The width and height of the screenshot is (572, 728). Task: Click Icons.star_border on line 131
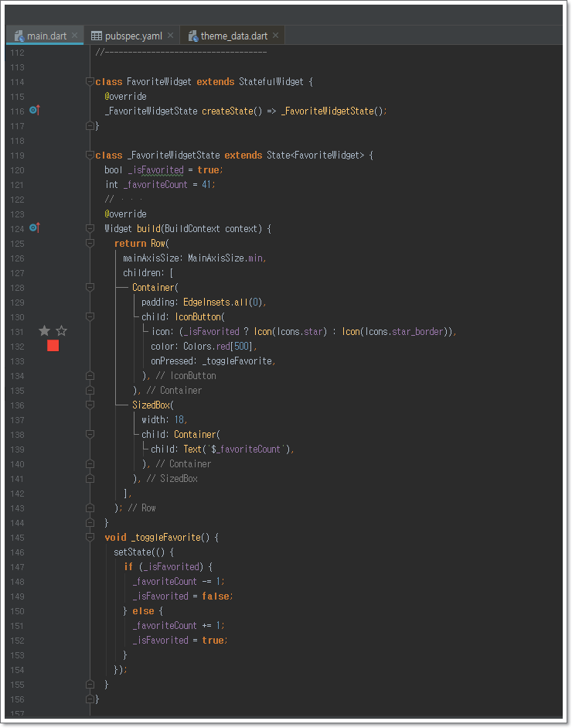tap(404, 331)
